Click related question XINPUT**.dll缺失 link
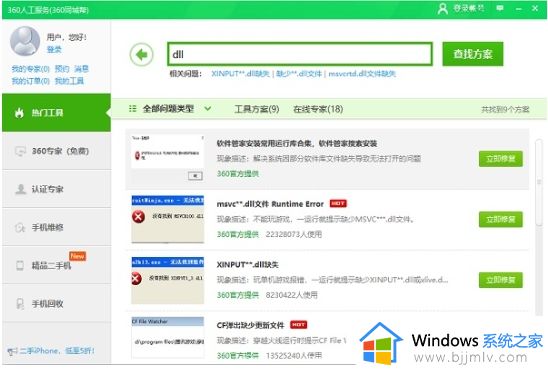This screenshot has height=371, width=548. 240,74
